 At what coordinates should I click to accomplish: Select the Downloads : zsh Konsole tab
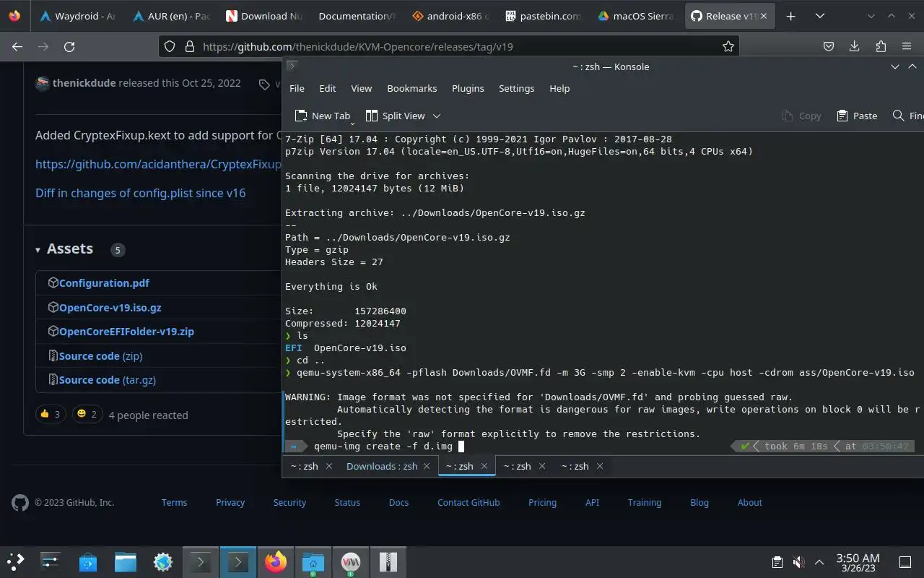point(382,466)
